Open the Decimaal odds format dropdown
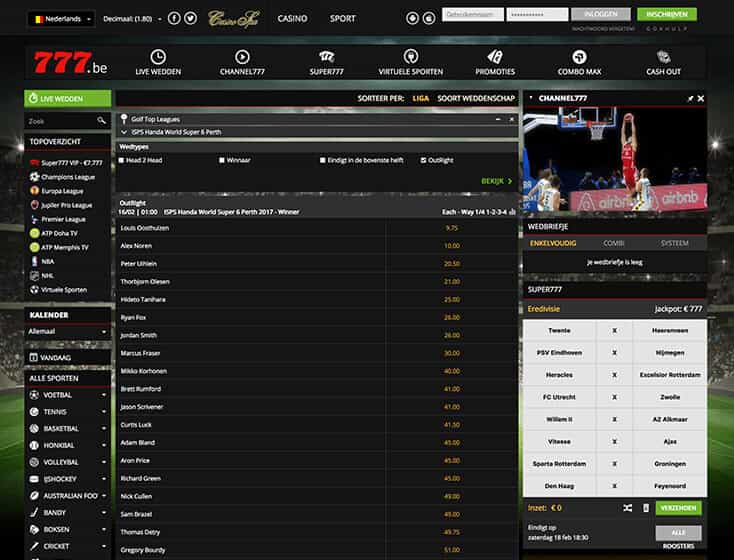The width and height of the screenshot is (734, 560). pyautogui.click(x=132, y=19)
